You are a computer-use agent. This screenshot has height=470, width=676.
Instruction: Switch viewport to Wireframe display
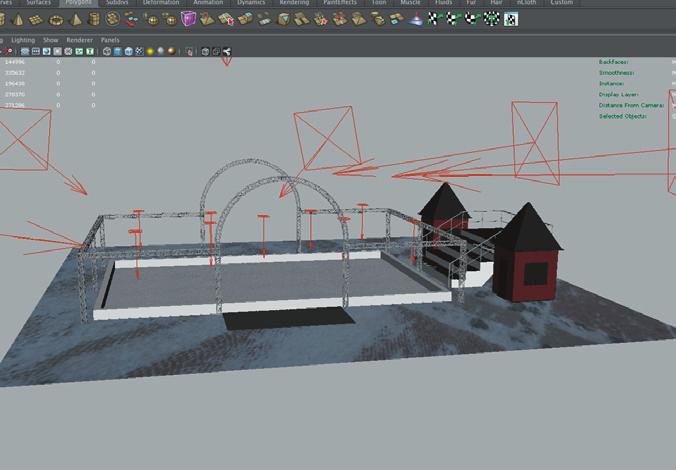[107, 52]
